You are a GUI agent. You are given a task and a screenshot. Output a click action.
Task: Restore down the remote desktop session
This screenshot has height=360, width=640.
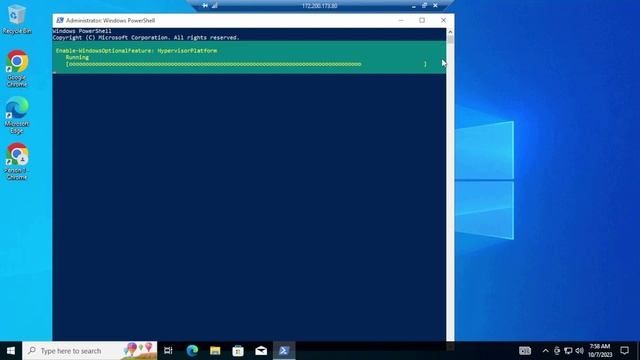tap(424, 6)
